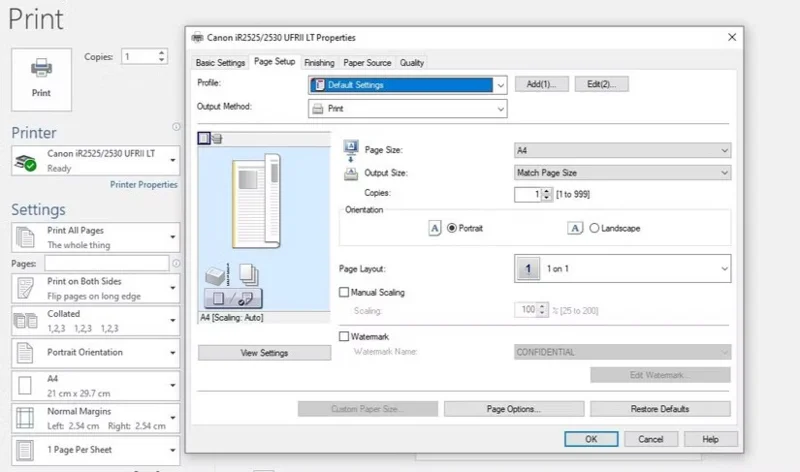Open the Normal Margins dropdown
This screenshot has width=800, height=472.
pyautogui.click(x=95, y=418)
